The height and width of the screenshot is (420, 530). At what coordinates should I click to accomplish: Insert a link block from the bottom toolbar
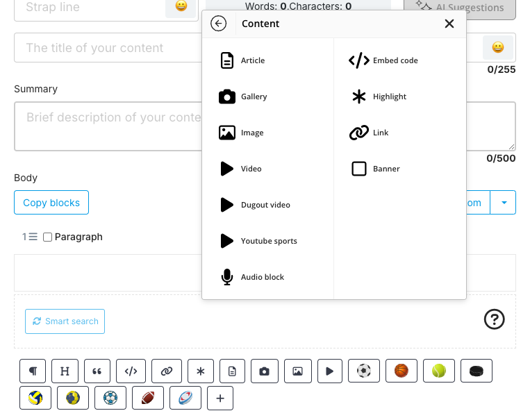click(167, 371)
